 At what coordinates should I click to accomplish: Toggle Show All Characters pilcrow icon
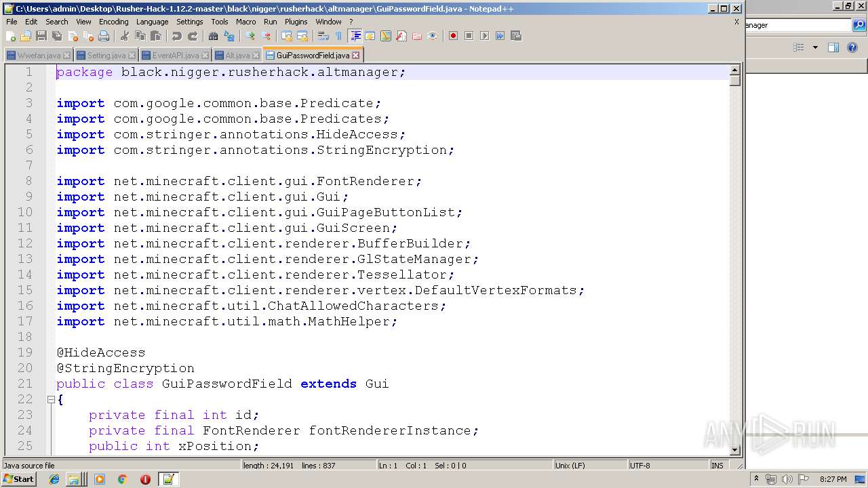[x=339, y=36]
